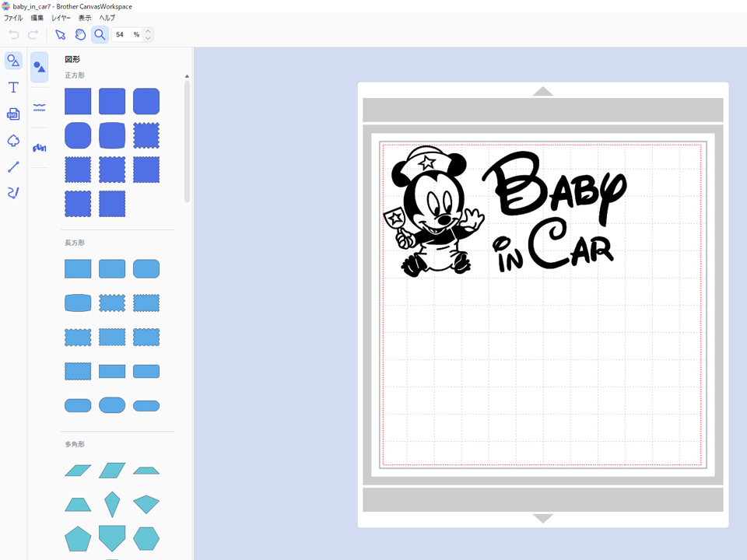
Task: Activate the Zoom magnifier tool
Action: click(100, 35)
